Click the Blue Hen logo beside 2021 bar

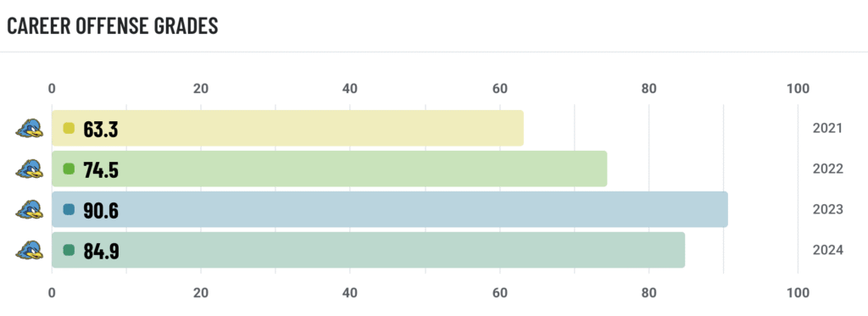[30, 129]
